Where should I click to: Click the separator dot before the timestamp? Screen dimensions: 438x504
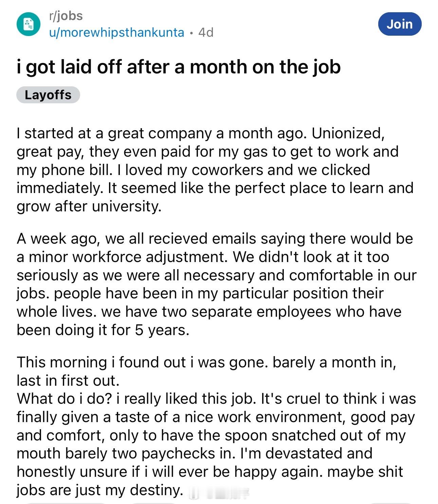pos(191,33)
